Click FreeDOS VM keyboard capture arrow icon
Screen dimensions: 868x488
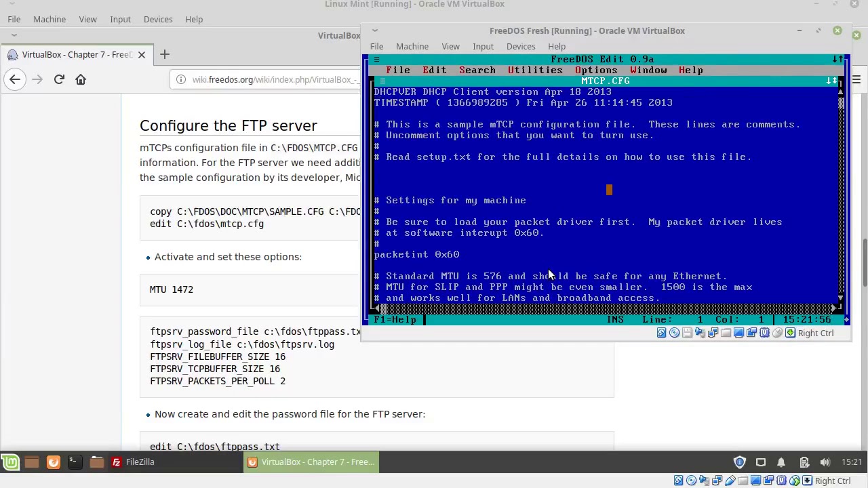click(790, 333)
